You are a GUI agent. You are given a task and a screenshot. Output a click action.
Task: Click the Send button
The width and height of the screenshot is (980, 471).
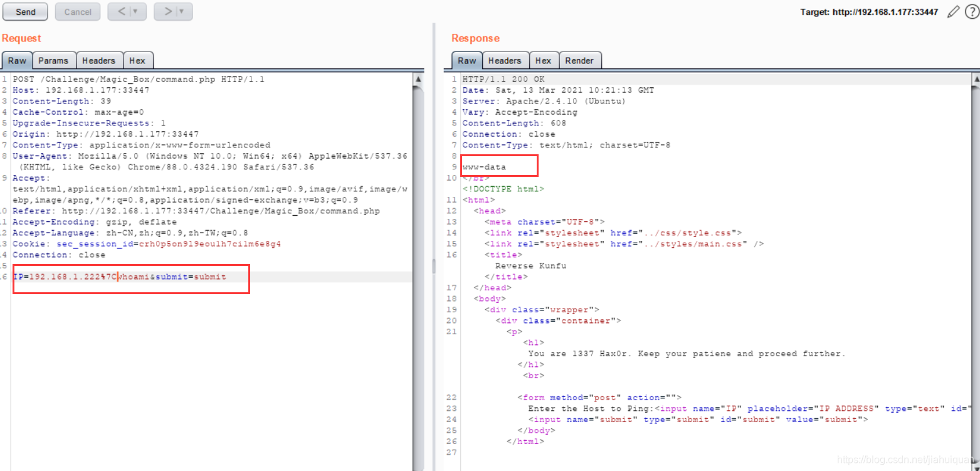pos(26,12)
